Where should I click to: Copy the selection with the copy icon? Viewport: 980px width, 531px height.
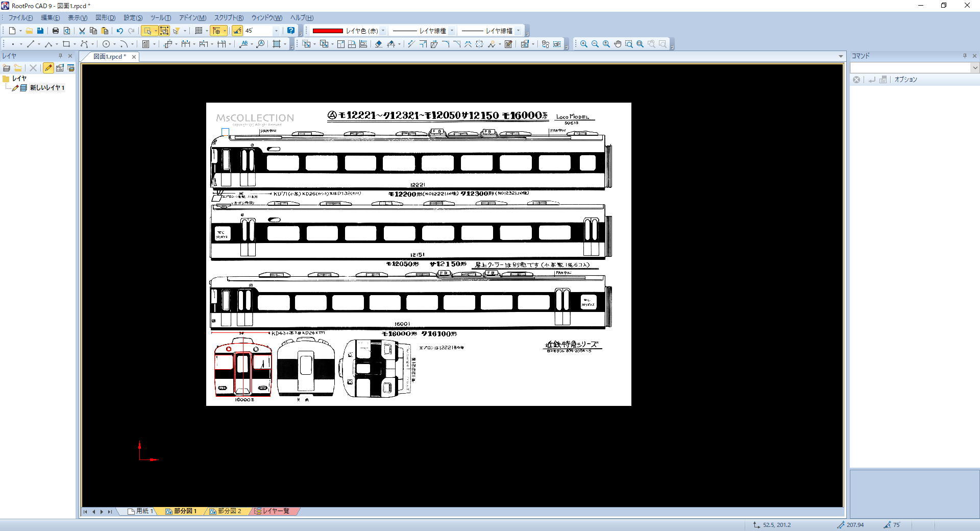(x=93, y=31)
